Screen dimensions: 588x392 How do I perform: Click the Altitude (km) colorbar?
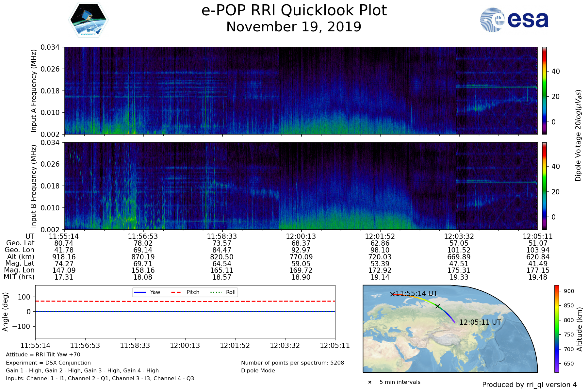[x=557, y=329]
